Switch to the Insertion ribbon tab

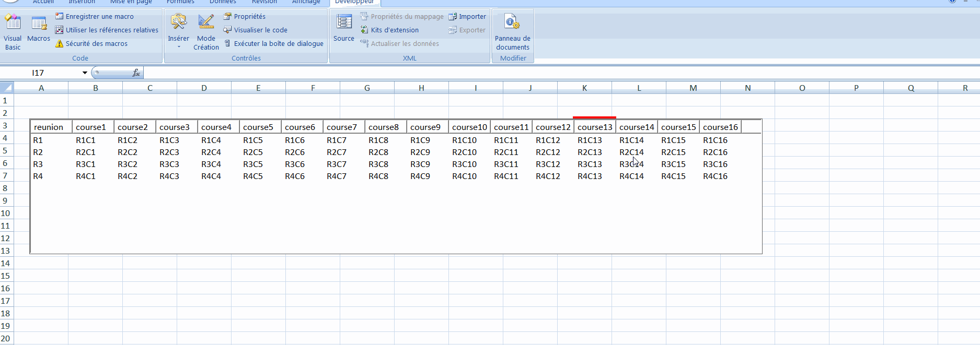(x=82, y=2)
